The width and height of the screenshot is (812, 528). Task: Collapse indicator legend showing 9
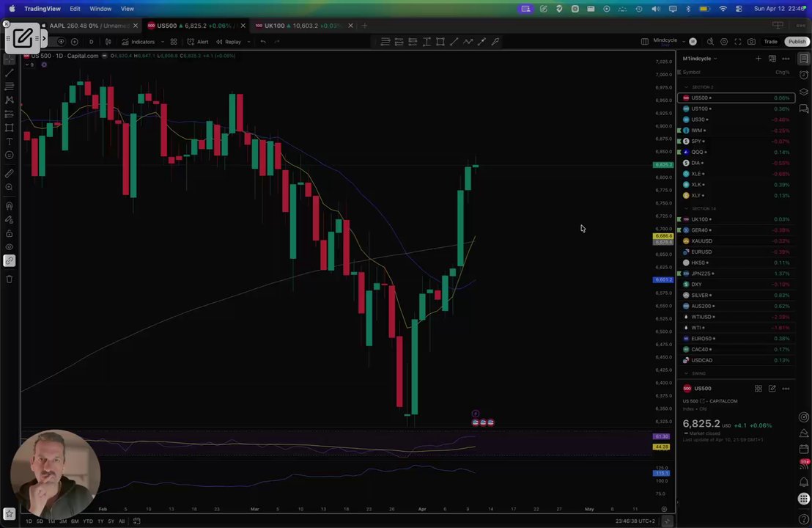(29, 65)
